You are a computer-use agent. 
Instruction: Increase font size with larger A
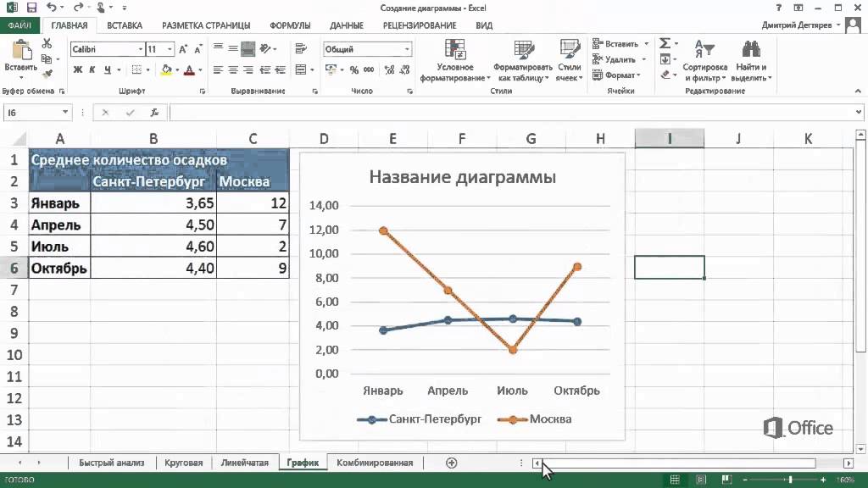click(x=183, y=49)
